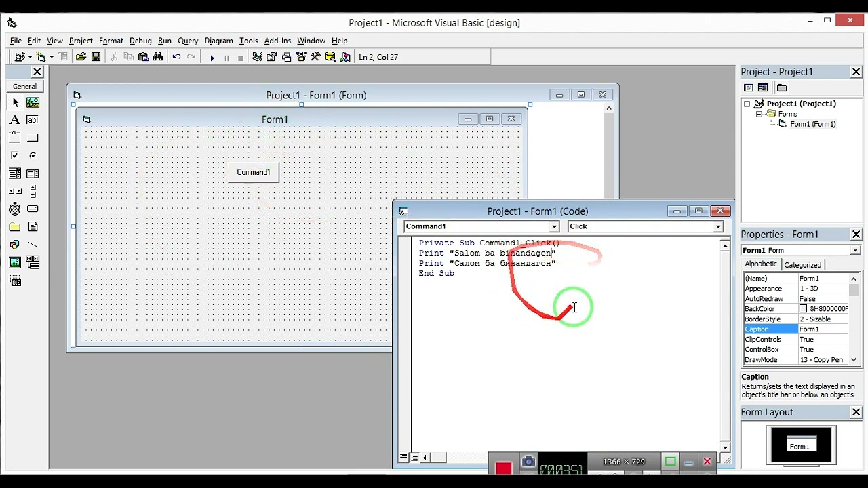Open the Menu Editor from toolbar

tap(63, 57)
